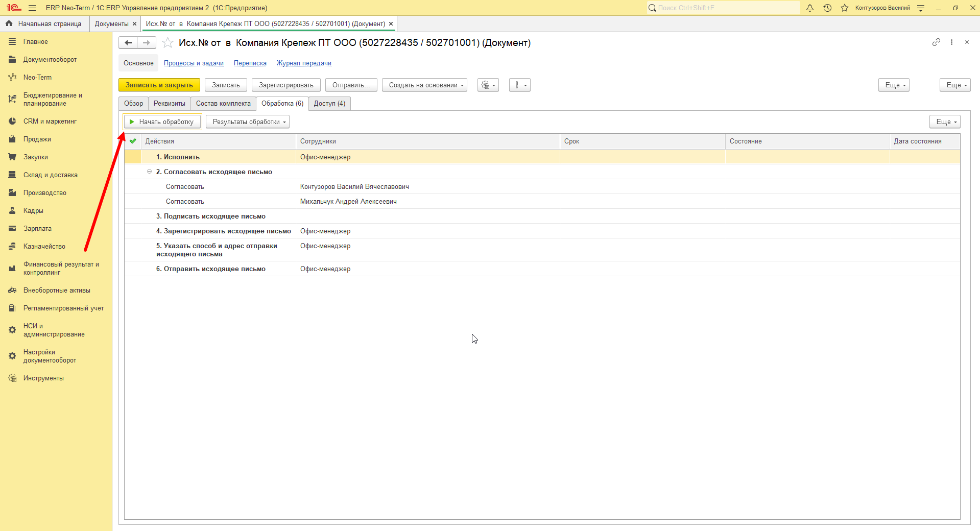Open Процессы и задачи link

(x=194, y=63)
